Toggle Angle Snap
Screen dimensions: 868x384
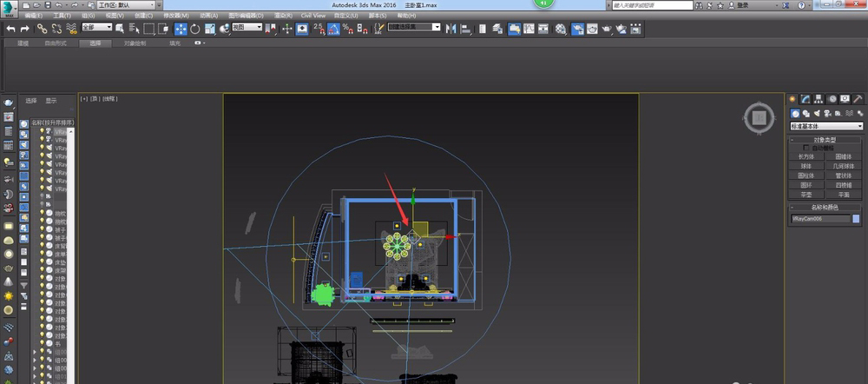[x=333, y=29]
